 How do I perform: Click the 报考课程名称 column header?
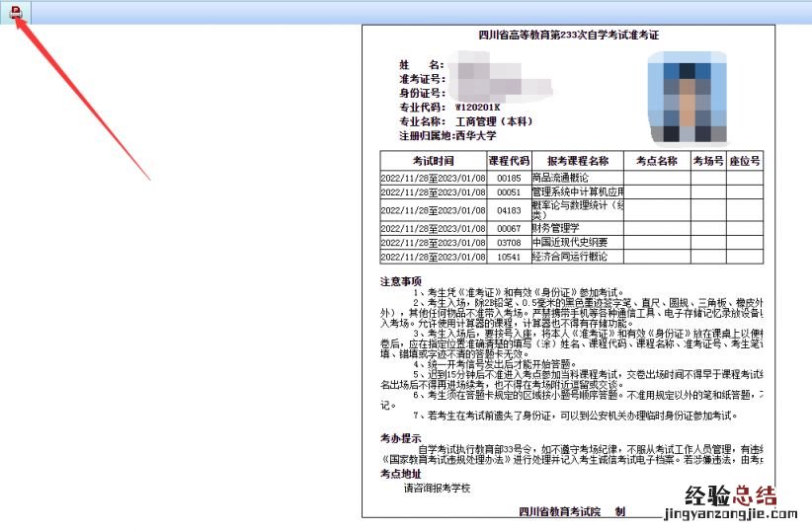578,161
